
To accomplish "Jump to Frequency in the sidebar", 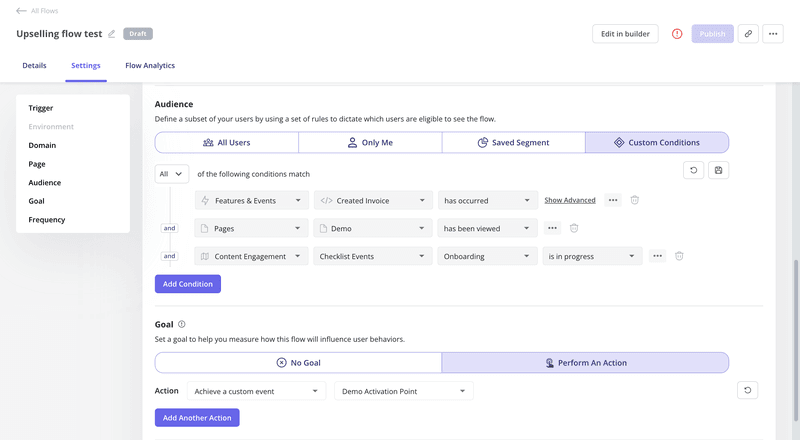I will pos(47,219).
